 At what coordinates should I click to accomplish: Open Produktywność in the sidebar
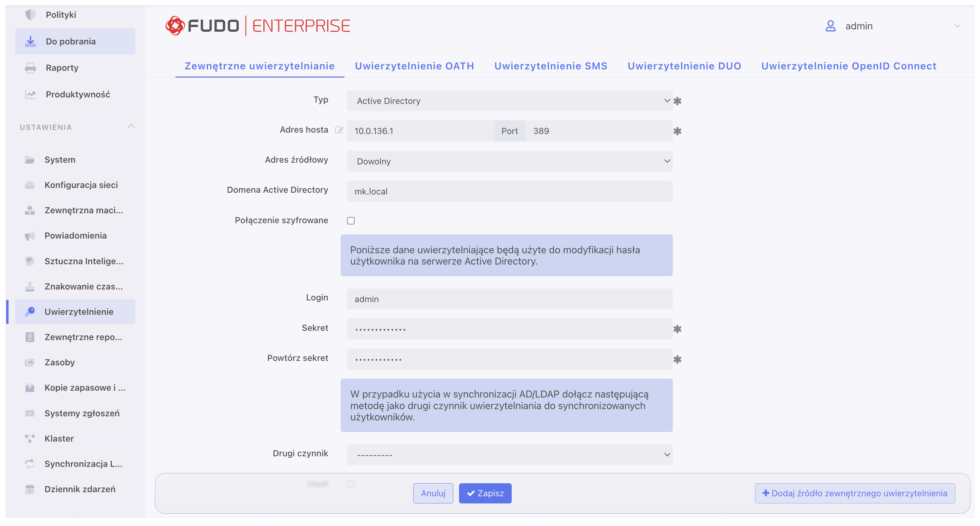[75, 94]
